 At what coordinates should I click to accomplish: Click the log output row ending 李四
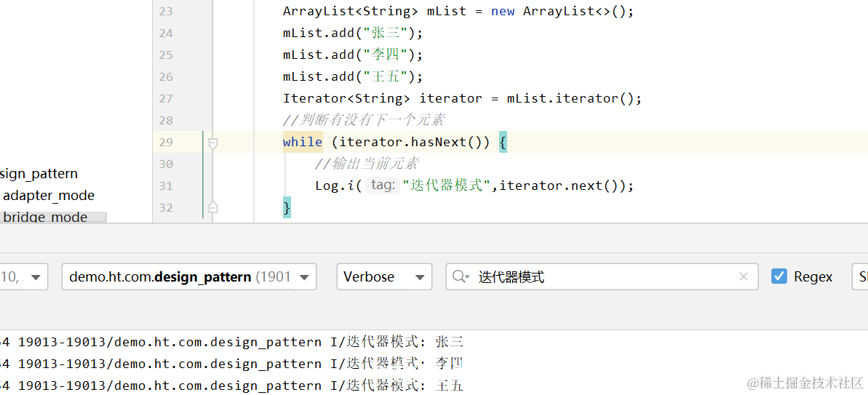coord(231,364)
